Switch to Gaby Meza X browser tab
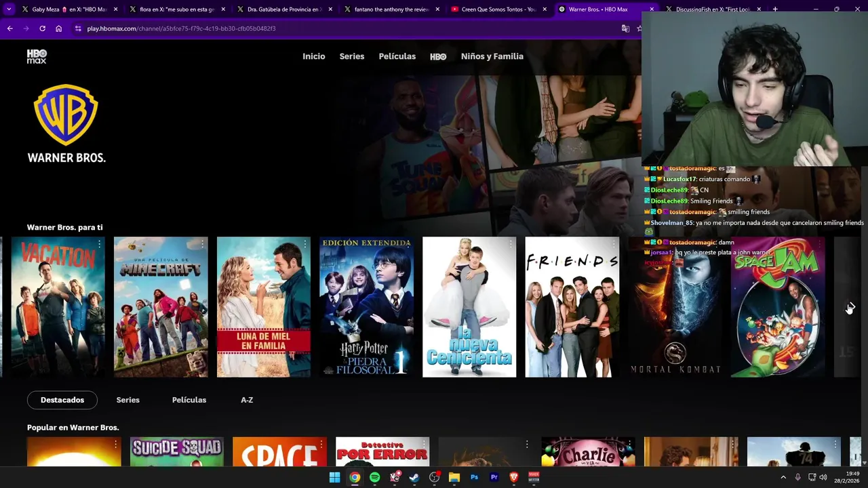The image size is (868, 488). 68,9
